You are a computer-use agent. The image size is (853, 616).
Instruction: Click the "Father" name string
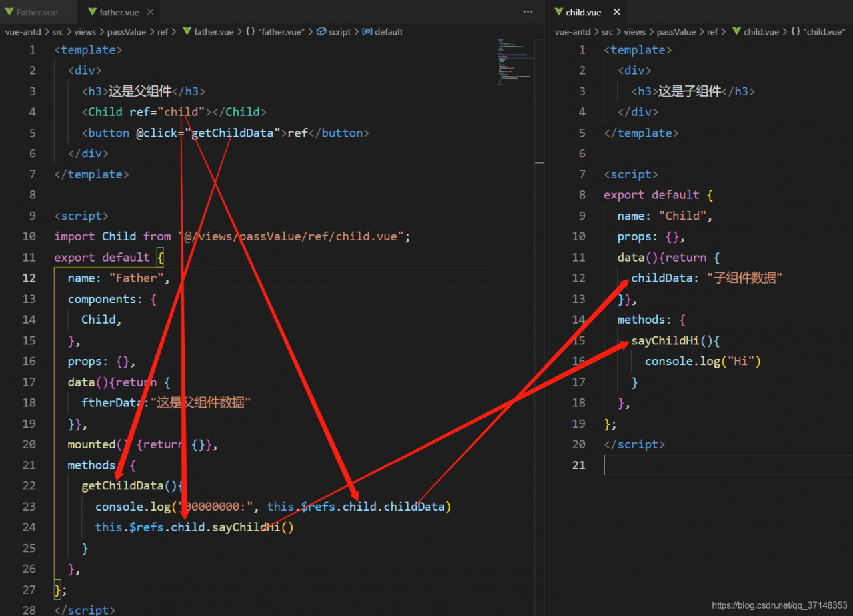(136, 278)
